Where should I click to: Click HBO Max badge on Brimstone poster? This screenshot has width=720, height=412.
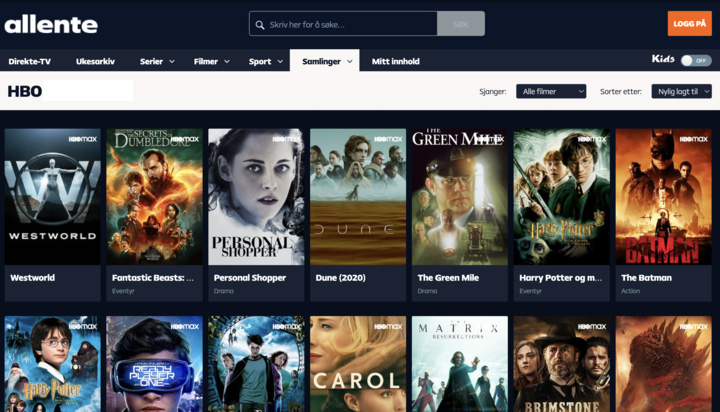pos(592,327)
